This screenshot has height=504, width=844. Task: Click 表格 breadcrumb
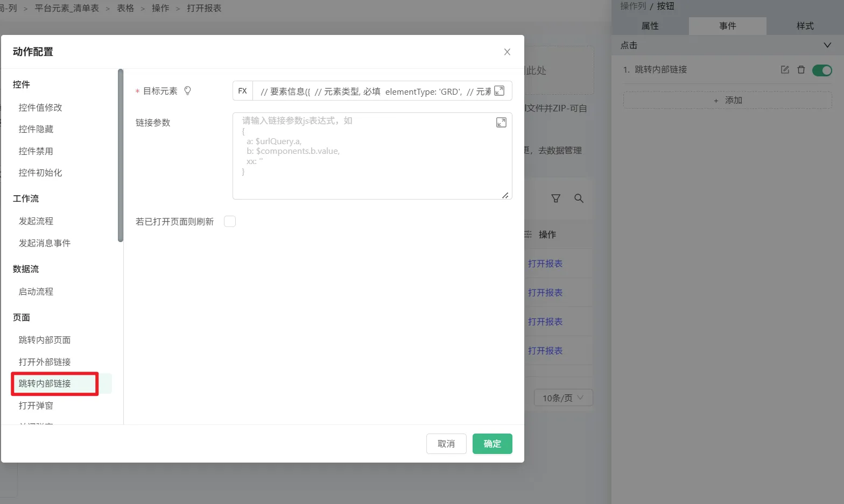pos(125,8)
